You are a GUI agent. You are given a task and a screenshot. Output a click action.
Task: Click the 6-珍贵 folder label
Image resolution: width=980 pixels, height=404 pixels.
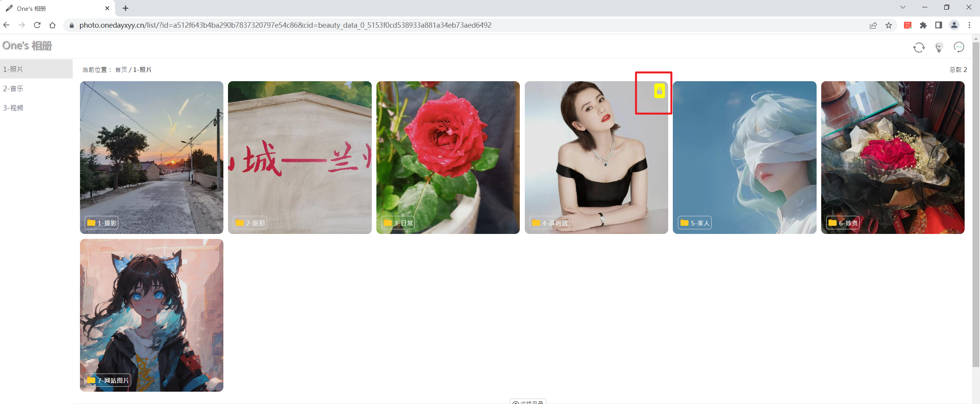843,223
